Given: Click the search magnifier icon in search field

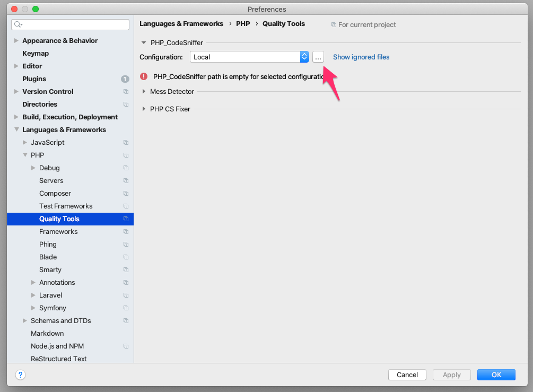Looking at the screenshot, I should [18, 24].
